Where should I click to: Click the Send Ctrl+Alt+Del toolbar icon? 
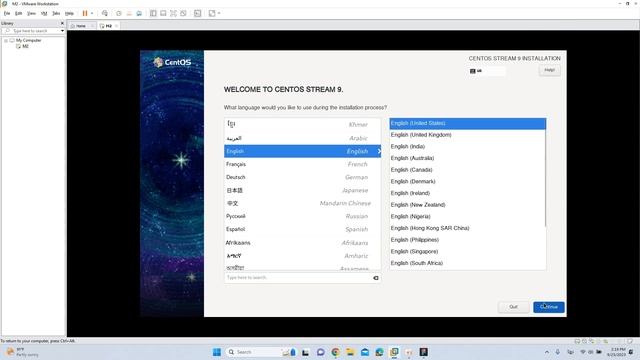coord(105,13)
